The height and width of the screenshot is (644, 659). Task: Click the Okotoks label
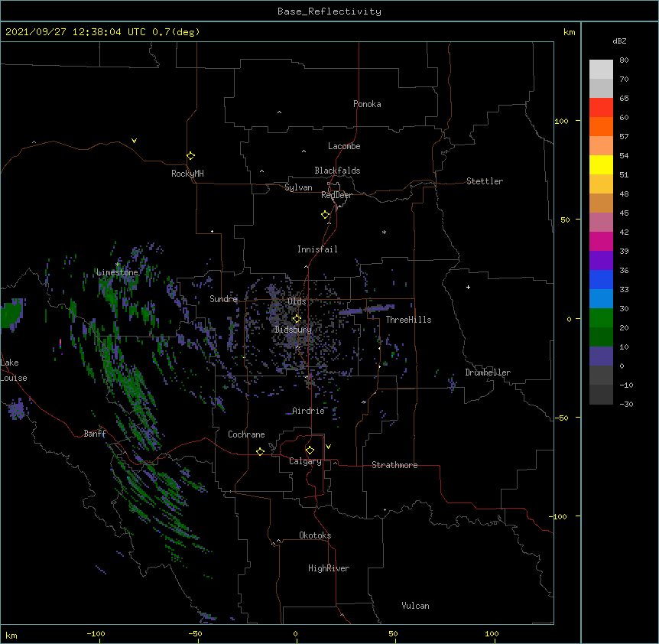315,535
